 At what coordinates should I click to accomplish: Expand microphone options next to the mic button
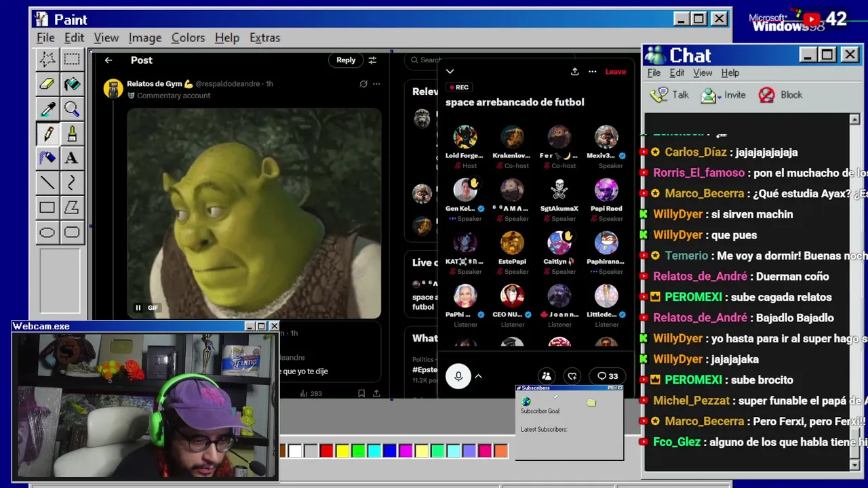(478, 376)
